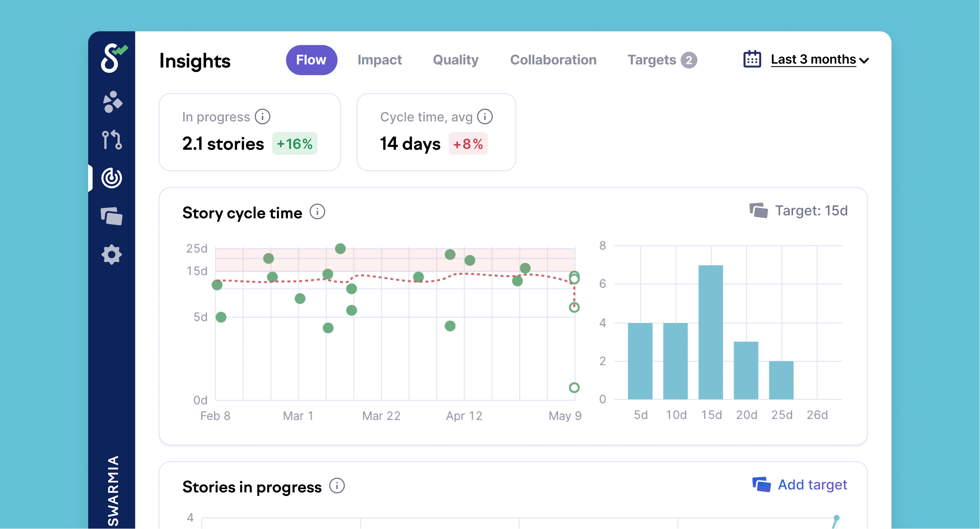Click the chevron next to Last 3 months
This screenshot has height=529, width=980.
[x=864, y=61]
